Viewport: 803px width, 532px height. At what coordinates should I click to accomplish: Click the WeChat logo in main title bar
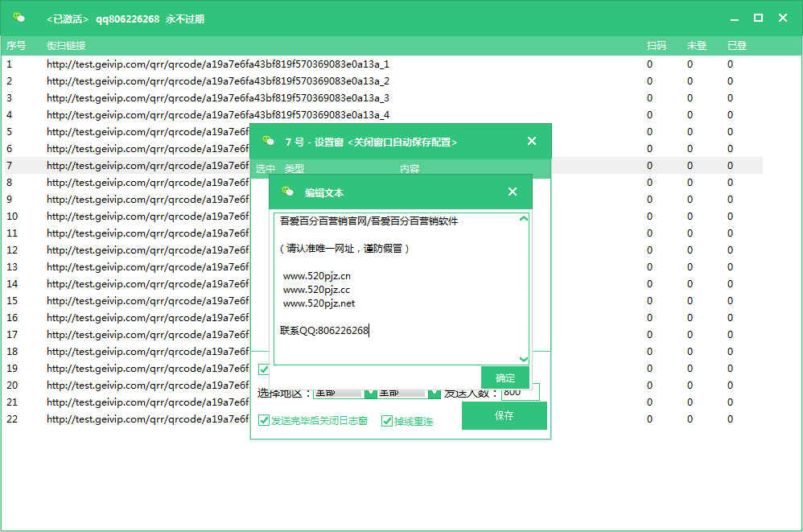[x=19, y=18]
